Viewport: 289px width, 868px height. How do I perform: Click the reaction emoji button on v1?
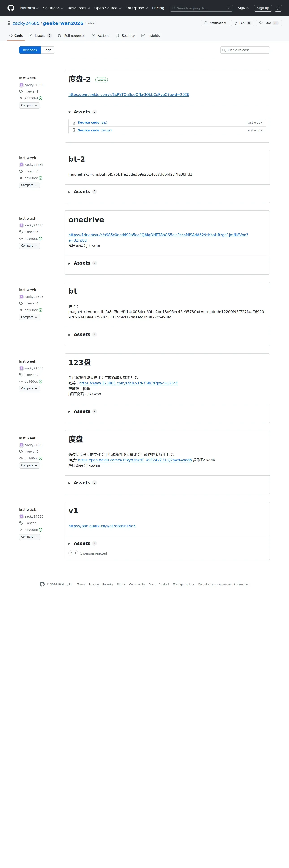(73, 553)
